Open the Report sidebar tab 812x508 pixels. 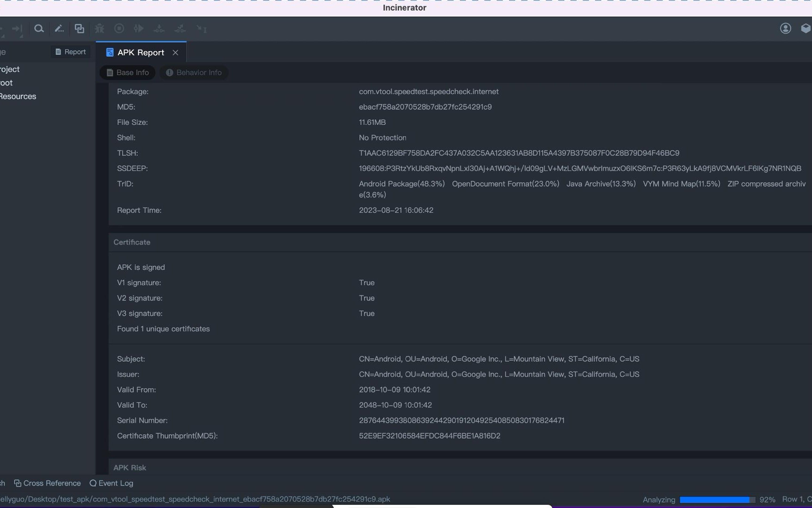point(70,52)
